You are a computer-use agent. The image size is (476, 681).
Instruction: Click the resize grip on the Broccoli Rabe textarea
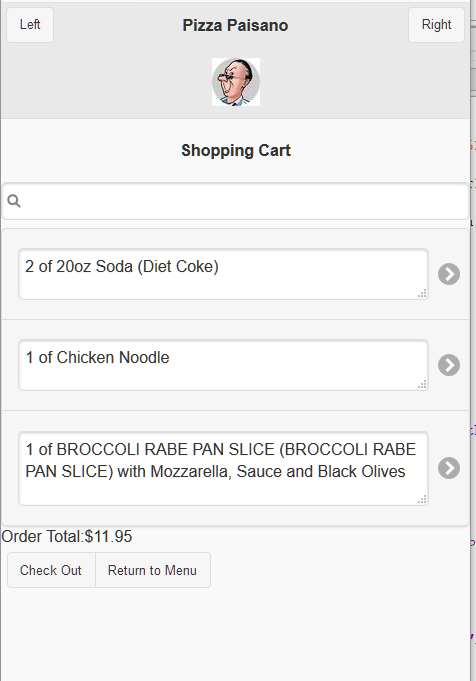click(x=422, y=499)
